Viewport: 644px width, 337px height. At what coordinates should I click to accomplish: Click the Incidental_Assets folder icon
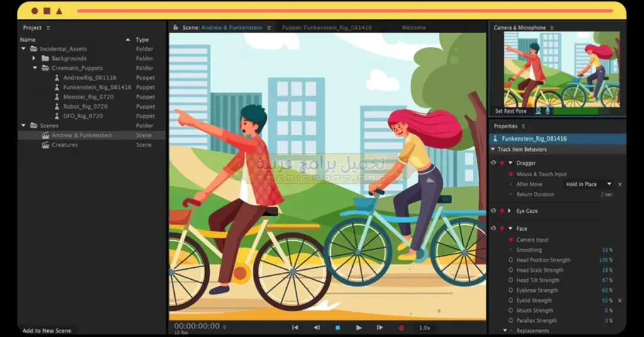pyautogui.click(x=34, y=49)
